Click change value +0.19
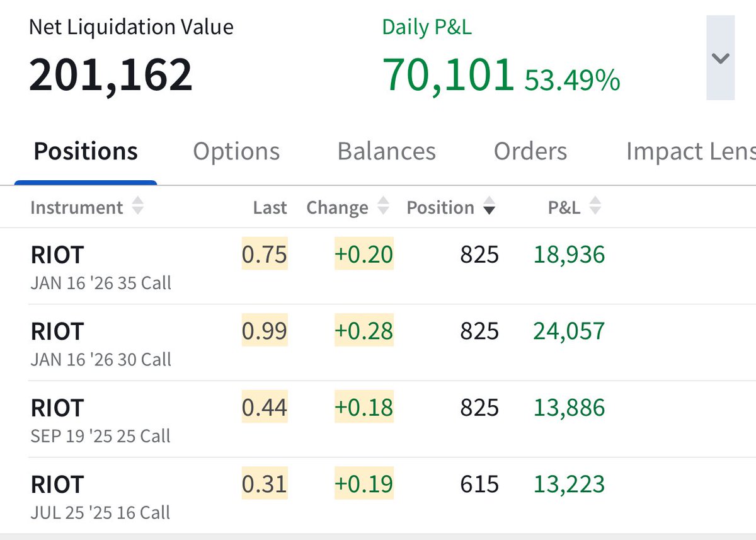This screenshot has width=756, height=540. pos(364,484)
